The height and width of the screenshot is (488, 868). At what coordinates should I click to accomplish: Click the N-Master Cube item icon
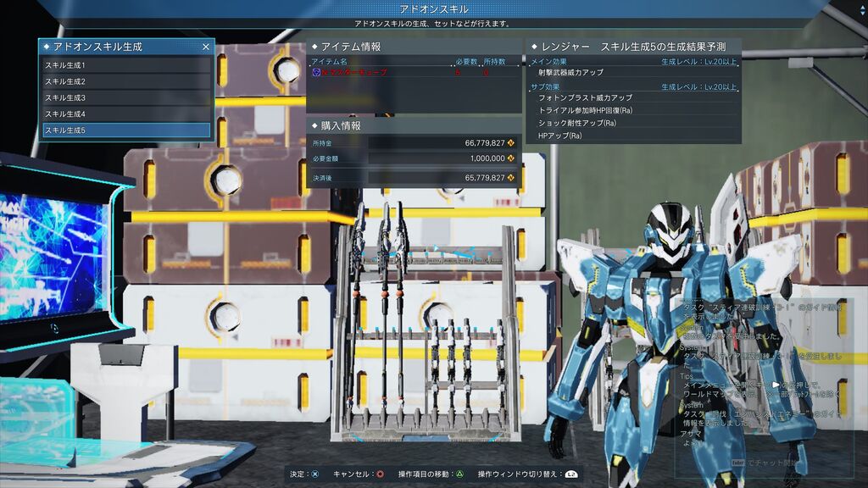coord(316,73)
